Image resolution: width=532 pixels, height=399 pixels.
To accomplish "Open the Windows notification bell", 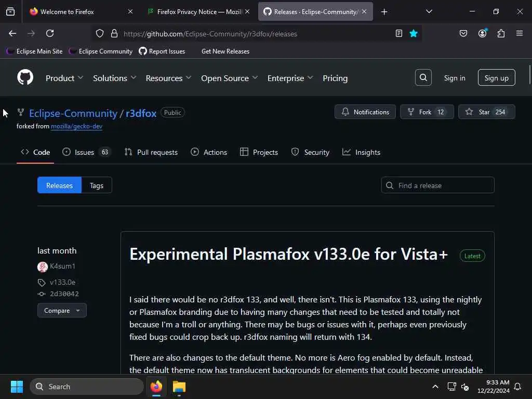I will 518,387.
